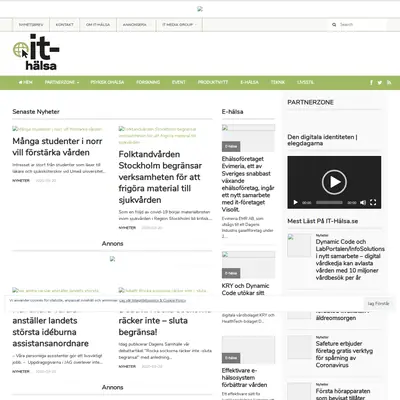Screen dimensions: 400x400
Task: Click E-hälsa tag on Evimeria article image
Action: click(x=231, y=146)
